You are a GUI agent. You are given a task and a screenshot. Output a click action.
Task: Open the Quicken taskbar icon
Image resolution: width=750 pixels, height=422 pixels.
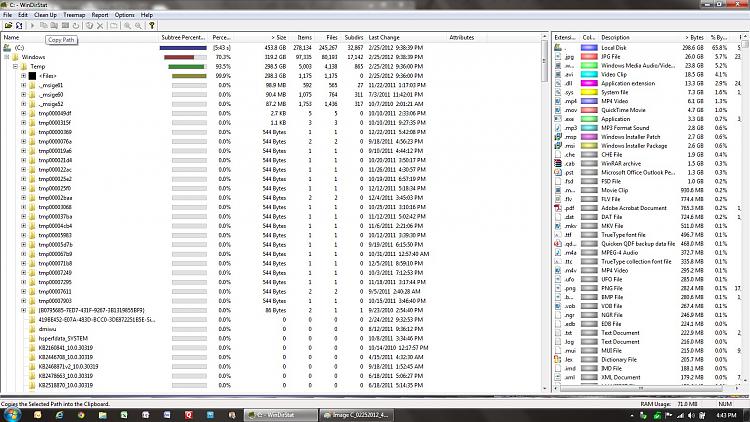click(188, 415)
